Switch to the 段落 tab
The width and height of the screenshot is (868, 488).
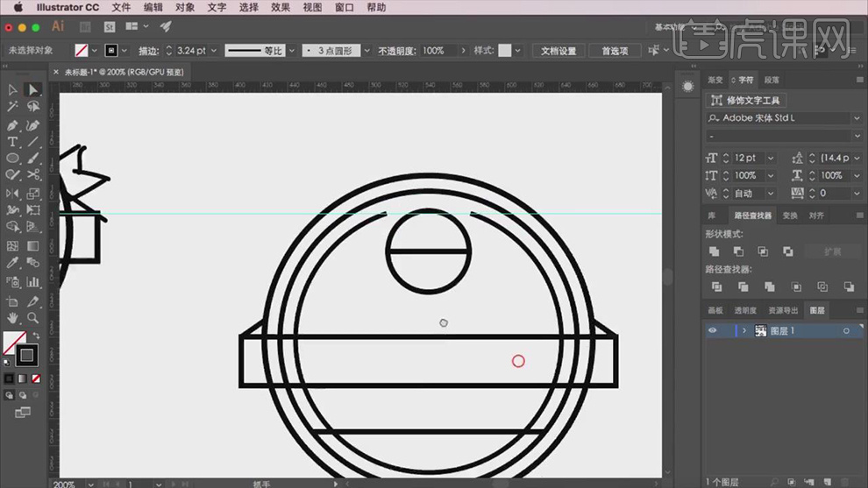pos(772,81)
